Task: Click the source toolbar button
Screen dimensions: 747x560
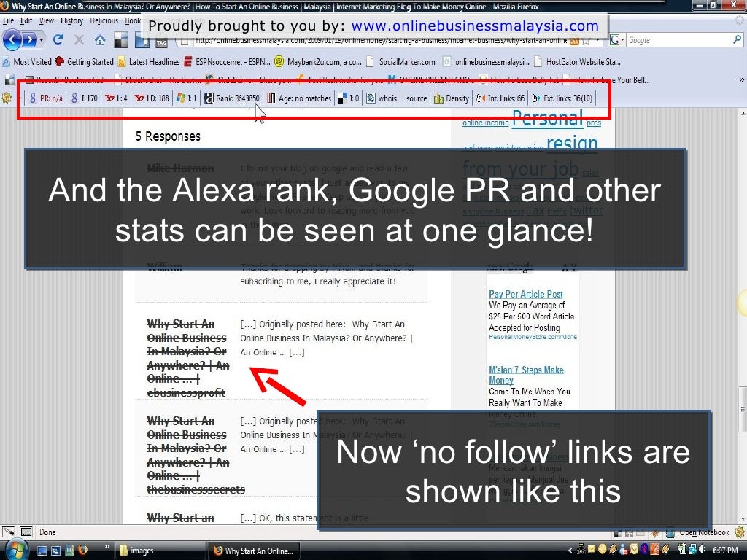Action: coord(417,98)
